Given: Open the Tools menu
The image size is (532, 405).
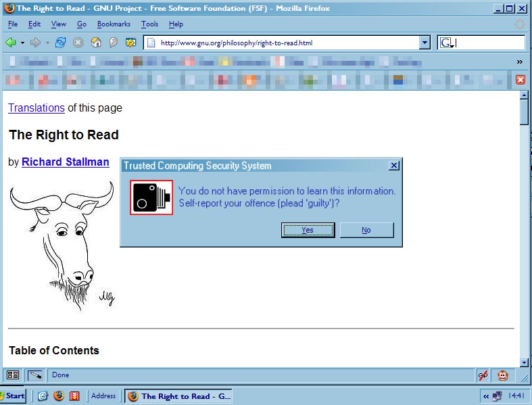Looking at the screenshot, I should pos(149,24).
